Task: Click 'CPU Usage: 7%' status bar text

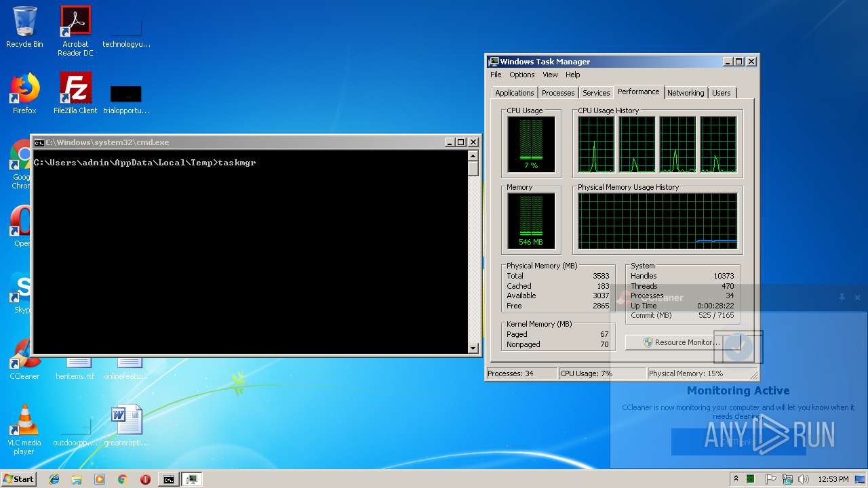Action: (587, 373)
